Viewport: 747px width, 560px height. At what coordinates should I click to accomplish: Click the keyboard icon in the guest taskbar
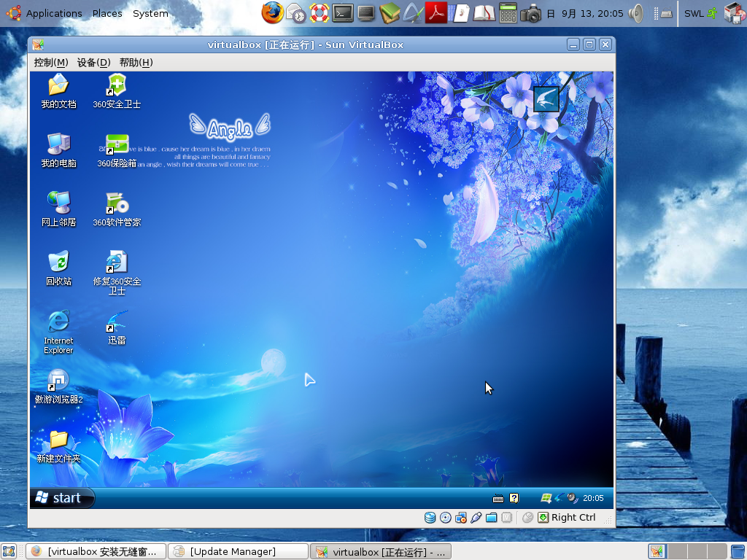tap(498, 499)
